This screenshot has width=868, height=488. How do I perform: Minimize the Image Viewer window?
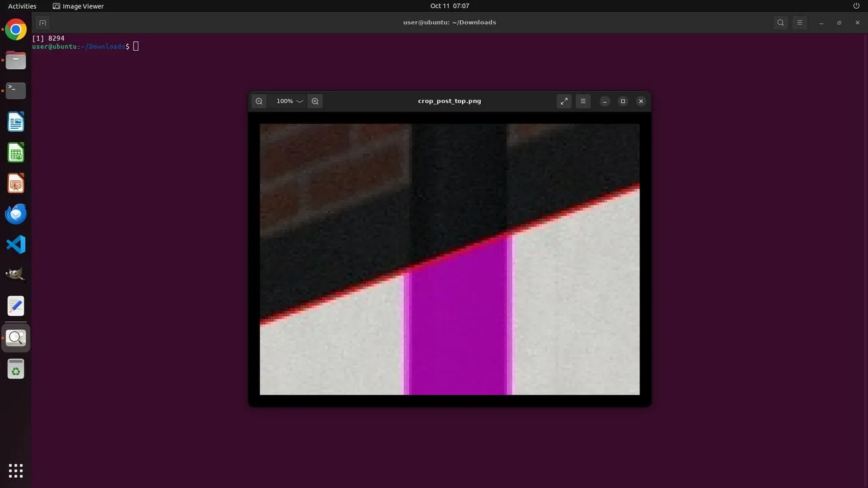tap(605, 101)
